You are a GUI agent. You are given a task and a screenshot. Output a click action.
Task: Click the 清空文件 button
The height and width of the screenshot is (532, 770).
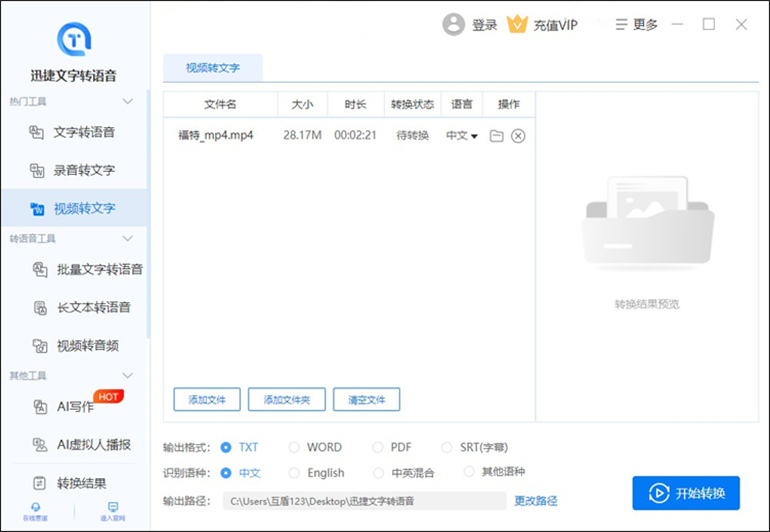pos(366,399)
